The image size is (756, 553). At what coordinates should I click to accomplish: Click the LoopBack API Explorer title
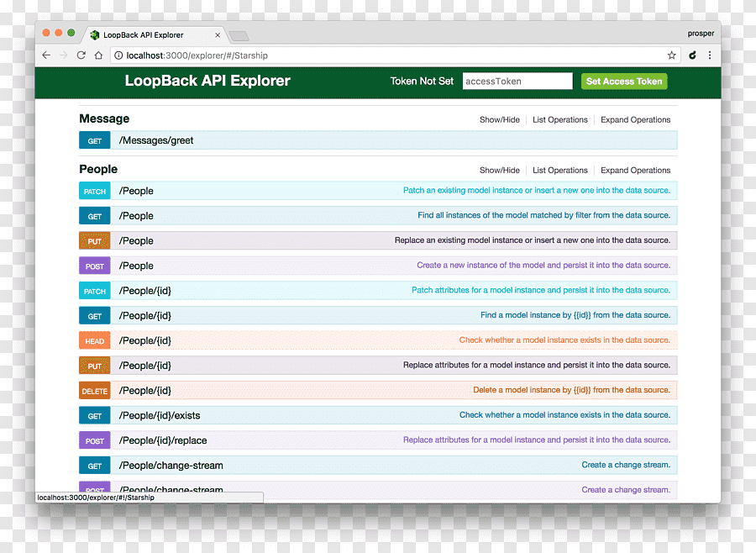point(207,81)
